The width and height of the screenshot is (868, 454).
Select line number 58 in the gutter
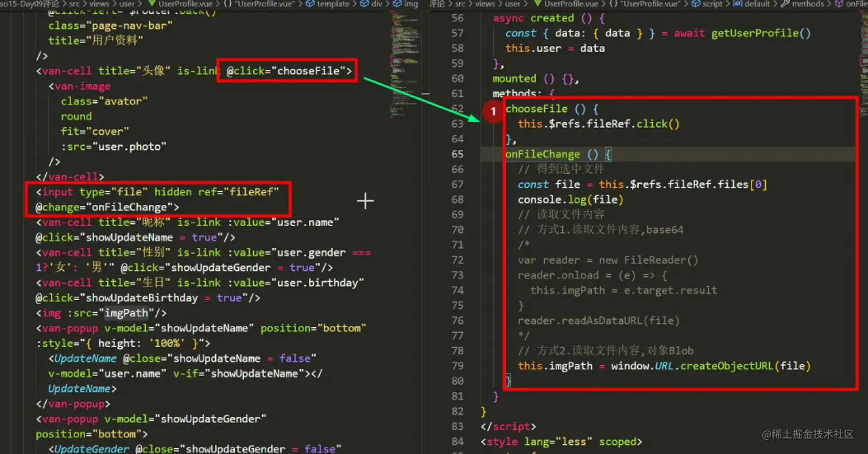click(x=458, y=48)
